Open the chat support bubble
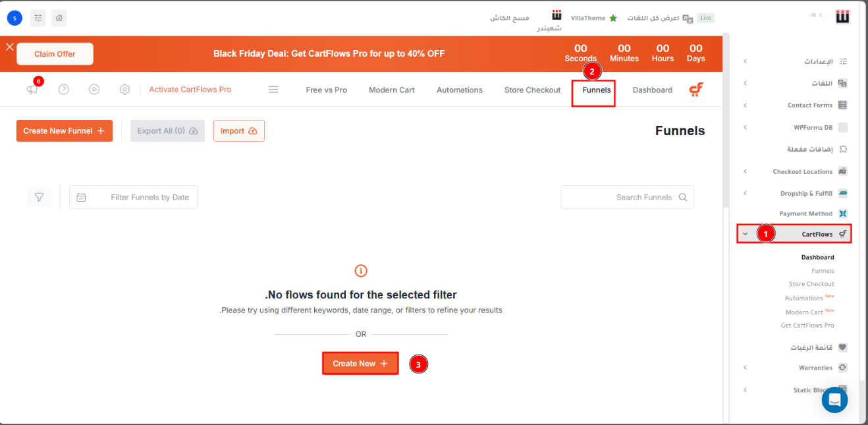 834,400
